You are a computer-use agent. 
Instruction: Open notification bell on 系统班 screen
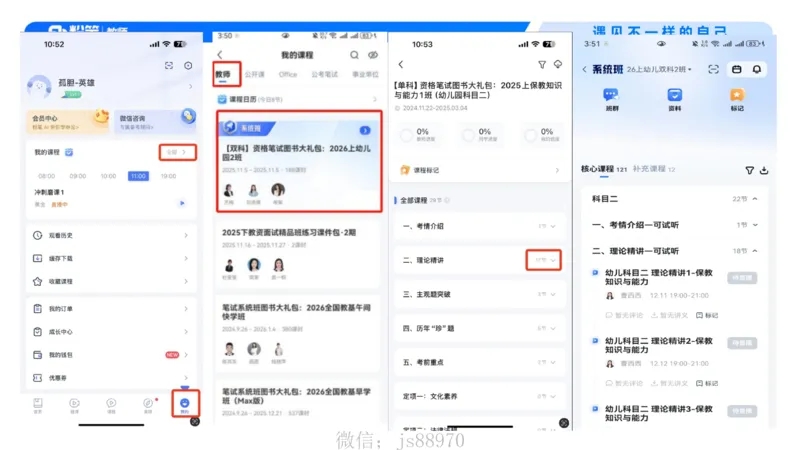point(757,69)
